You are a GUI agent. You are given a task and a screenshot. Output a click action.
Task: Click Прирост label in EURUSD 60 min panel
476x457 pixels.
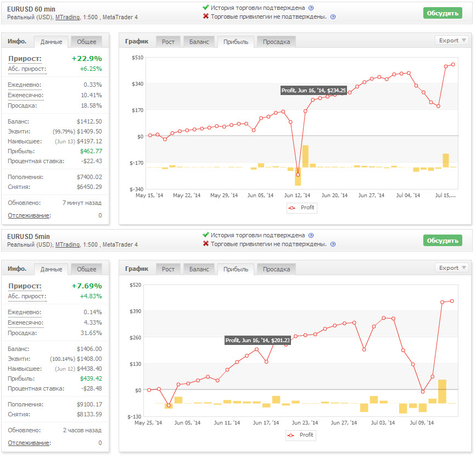click(x=25, y=59)
